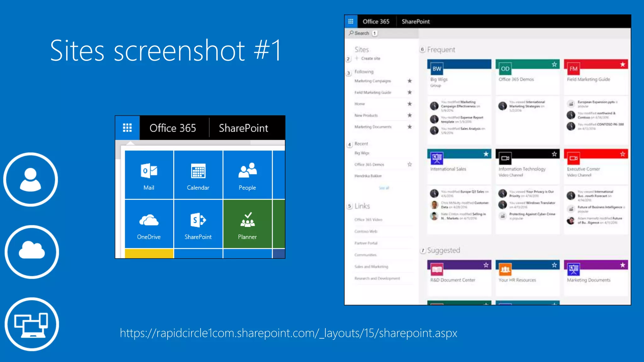
Task: Click the plus icon beside Create site
Action: coord(357,58)
